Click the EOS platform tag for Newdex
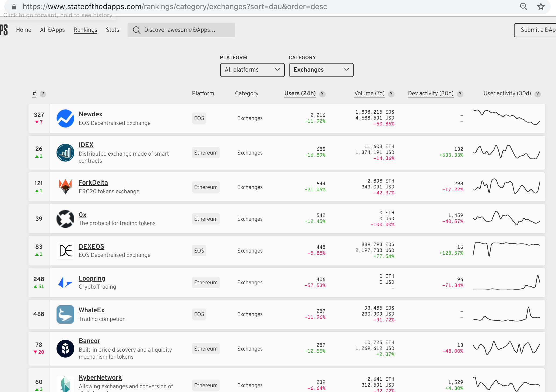 pos(199,118)
